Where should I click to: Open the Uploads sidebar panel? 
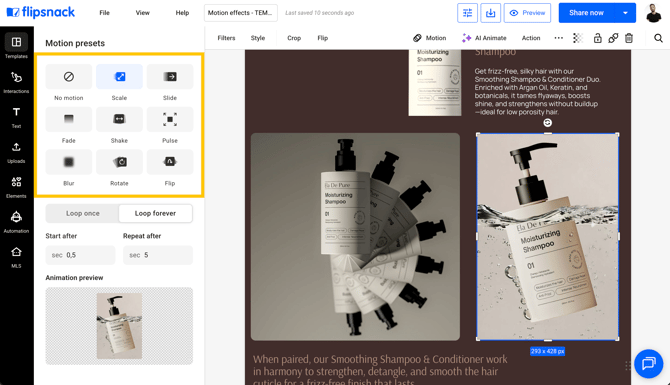[16, 152]
